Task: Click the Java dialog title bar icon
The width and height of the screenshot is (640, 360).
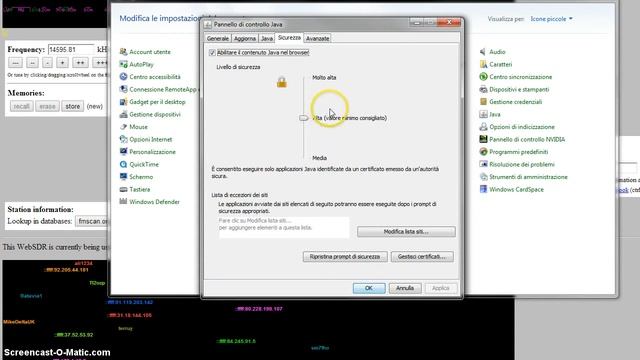Action: 208,24
